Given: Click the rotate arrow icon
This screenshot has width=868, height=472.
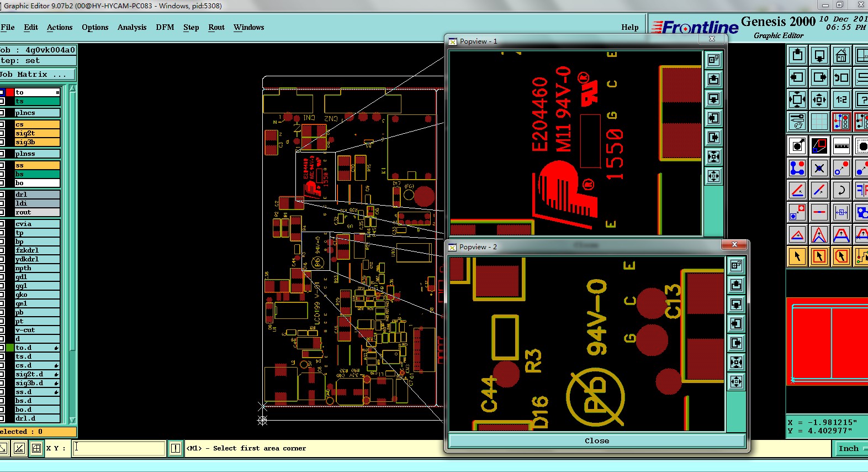Looking at the screenshot, I should click(x=841, y=190).
